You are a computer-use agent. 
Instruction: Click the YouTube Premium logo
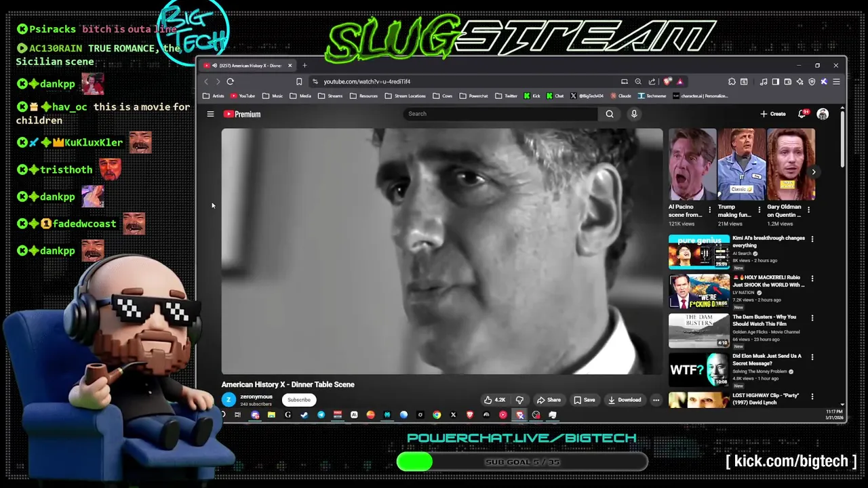[x=242, y=114]
